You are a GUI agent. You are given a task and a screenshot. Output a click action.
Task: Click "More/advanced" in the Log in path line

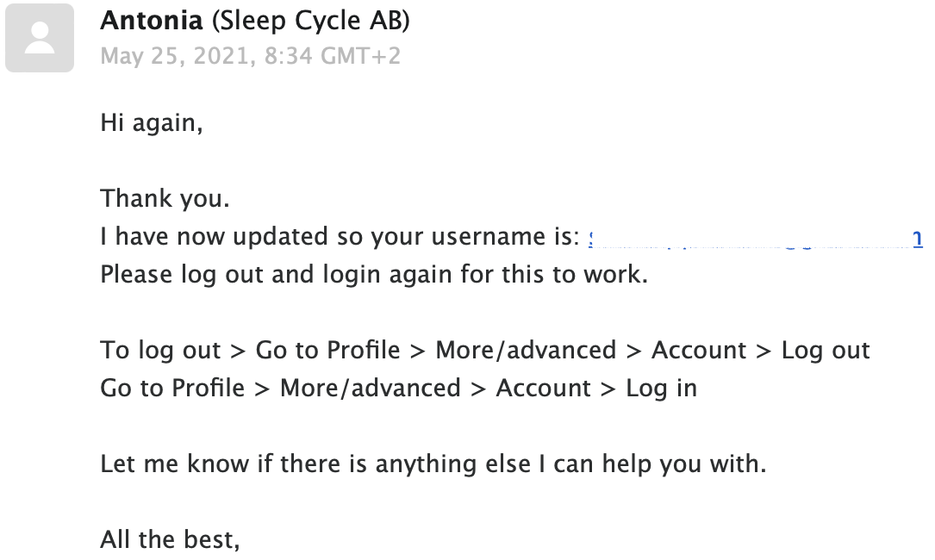[x=370, y=389]
